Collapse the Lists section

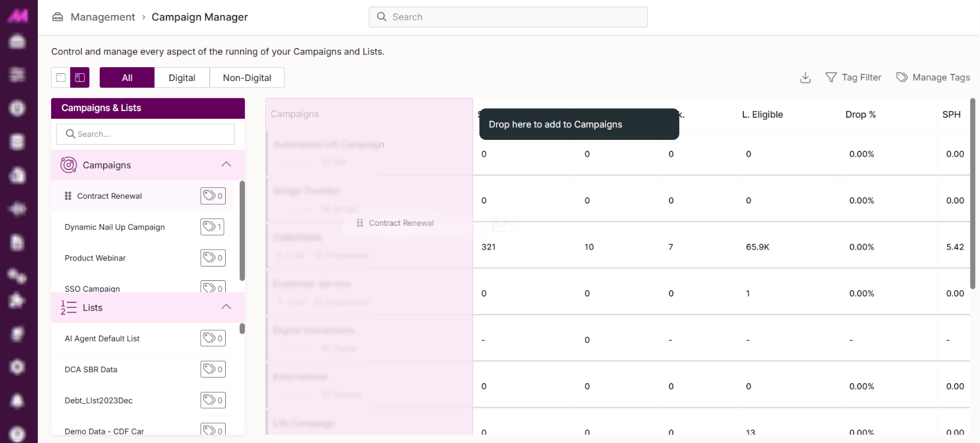point(226,307)
